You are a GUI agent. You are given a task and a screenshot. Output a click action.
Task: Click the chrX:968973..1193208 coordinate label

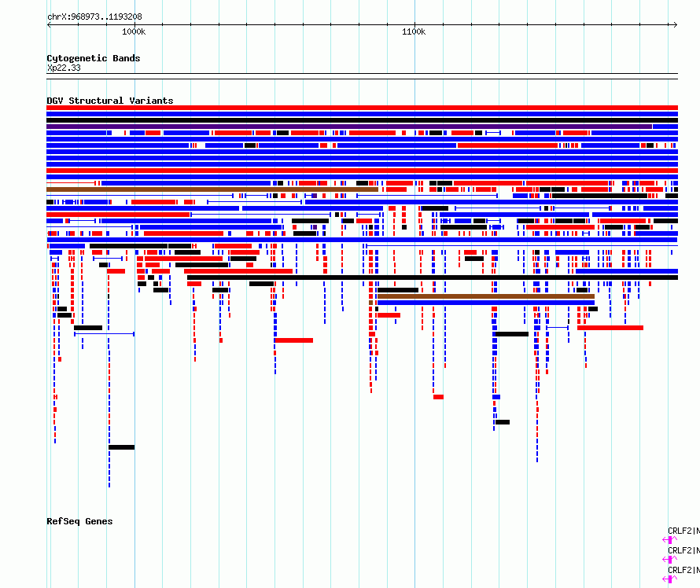(x=94, y=17)
